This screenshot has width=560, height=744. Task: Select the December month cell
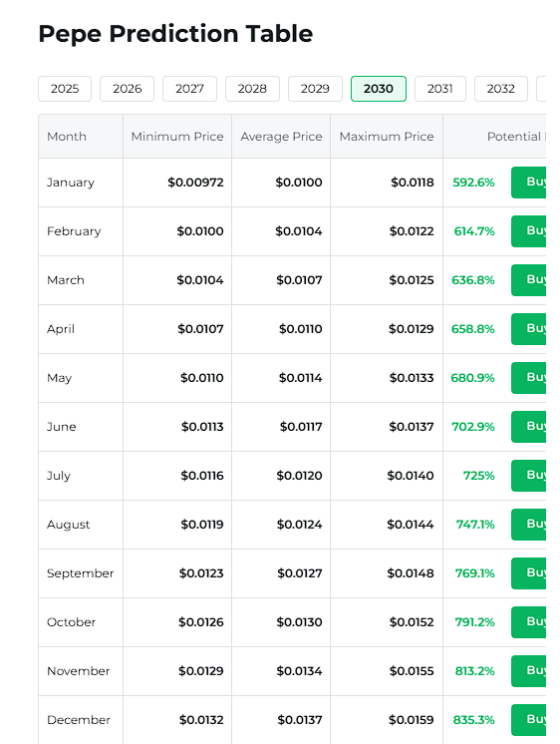point(79,720)
